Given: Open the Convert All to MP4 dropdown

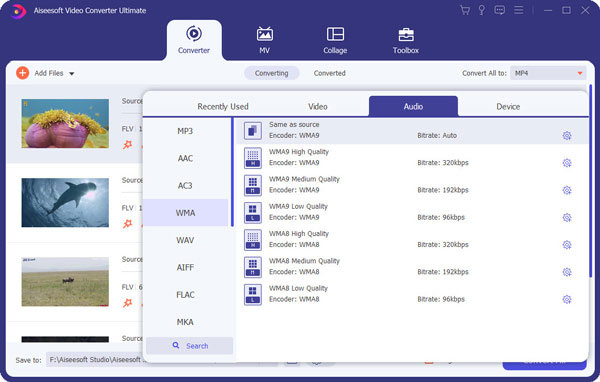Looking at the screenshot, I should [x=548, y=73].
